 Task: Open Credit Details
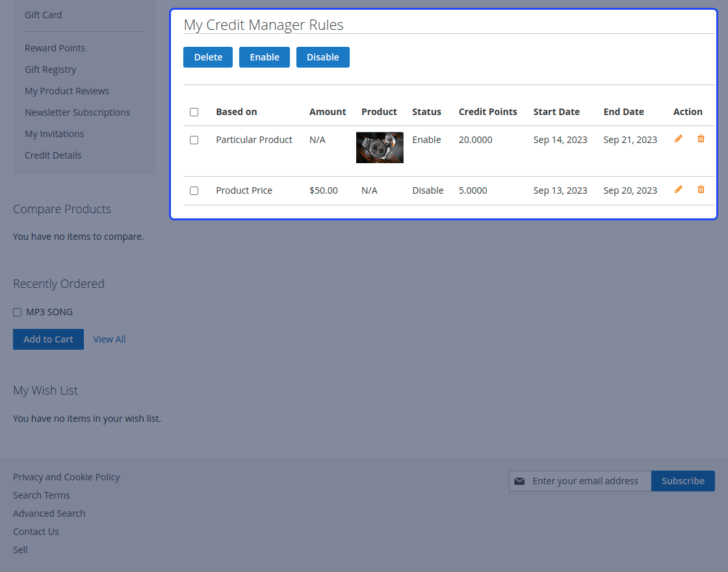53,155
